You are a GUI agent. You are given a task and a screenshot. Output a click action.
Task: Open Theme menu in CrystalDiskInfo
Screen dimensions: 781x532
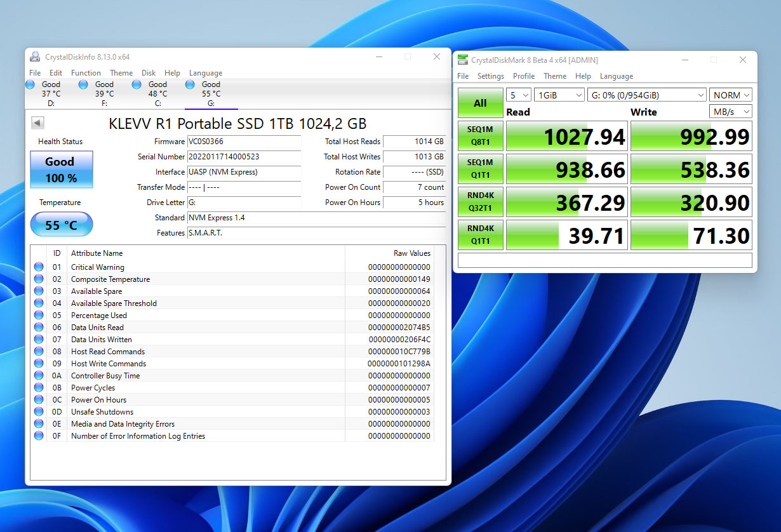pyautogui.click(x=121, y=73)
